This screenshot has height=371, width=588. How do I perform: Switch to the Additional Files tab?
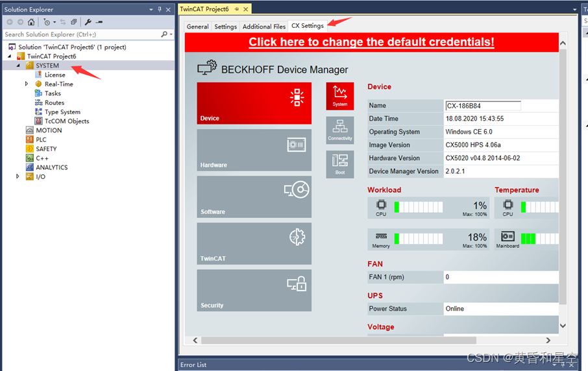coord(264,27)
